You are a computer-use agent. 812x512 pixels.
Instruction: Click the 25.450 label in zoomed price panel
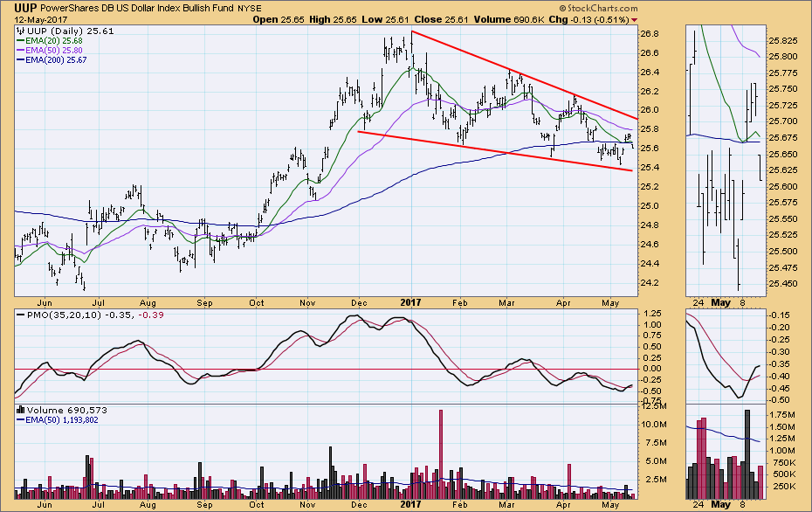[x=783, y=283]
